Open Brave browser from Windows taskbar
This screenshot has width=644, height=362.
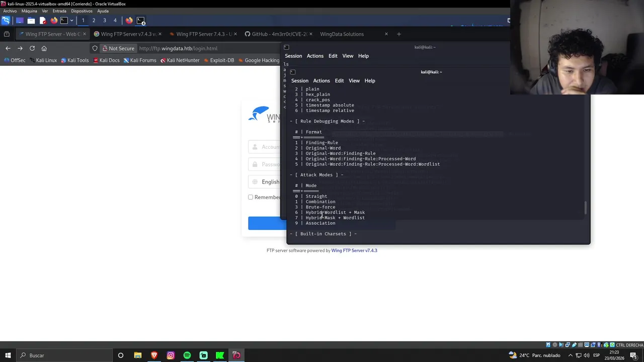pos(154,355)
